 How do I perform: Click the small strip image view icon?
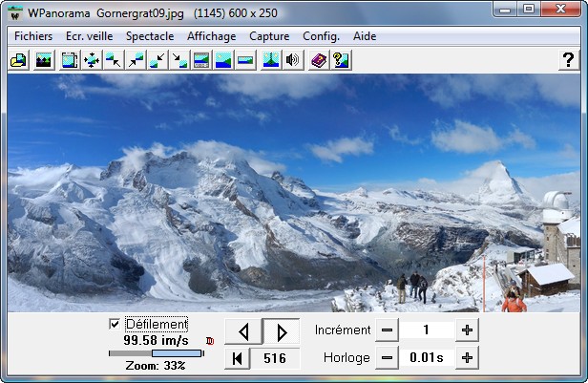coord(245,60)
